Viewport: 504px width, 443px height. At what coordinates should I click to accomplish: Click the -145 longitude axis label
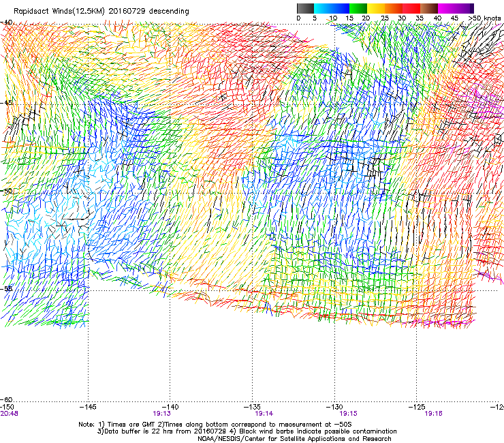click(x=88, y=407)
